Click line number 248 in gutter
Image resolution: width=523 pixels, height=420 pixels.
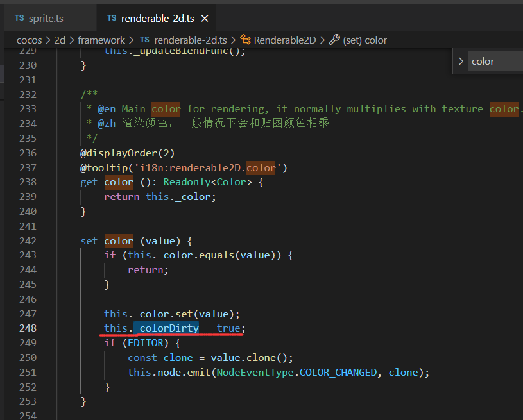click(x=28, y=328)
